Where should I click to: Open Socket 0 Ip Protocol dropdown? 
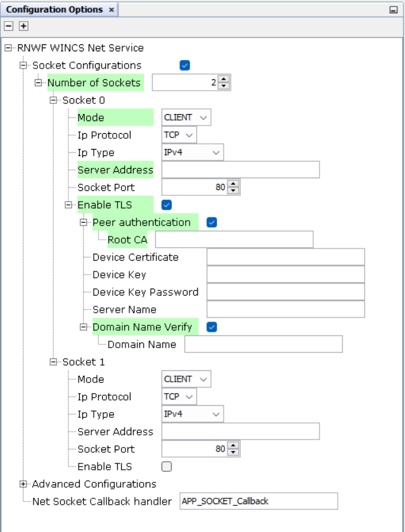tap(179, 135)
